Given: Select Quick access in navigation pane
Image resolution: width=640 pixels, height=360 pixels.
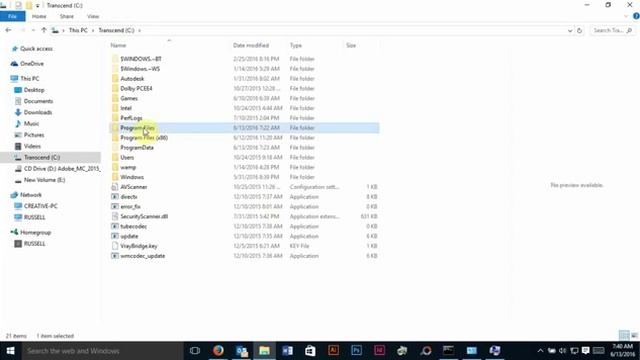Looking at the screenshot, I should [36, 49].
